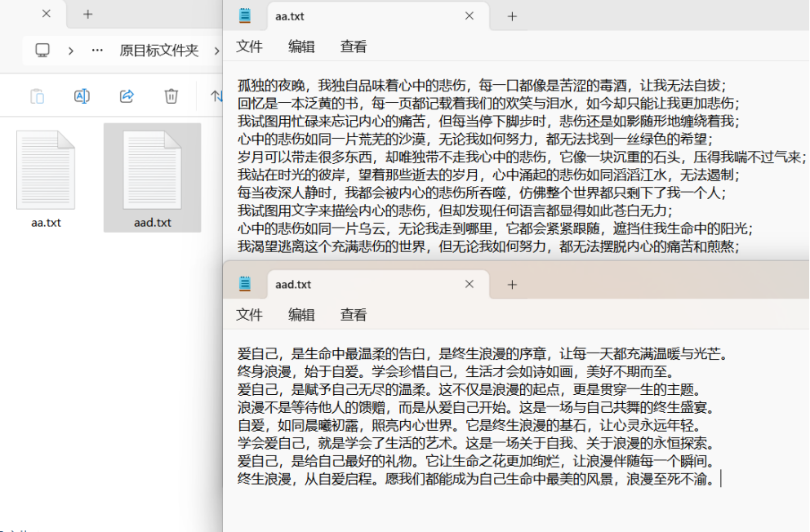Click line starting 学会爱自己，就是学会了

pos(476,443)
